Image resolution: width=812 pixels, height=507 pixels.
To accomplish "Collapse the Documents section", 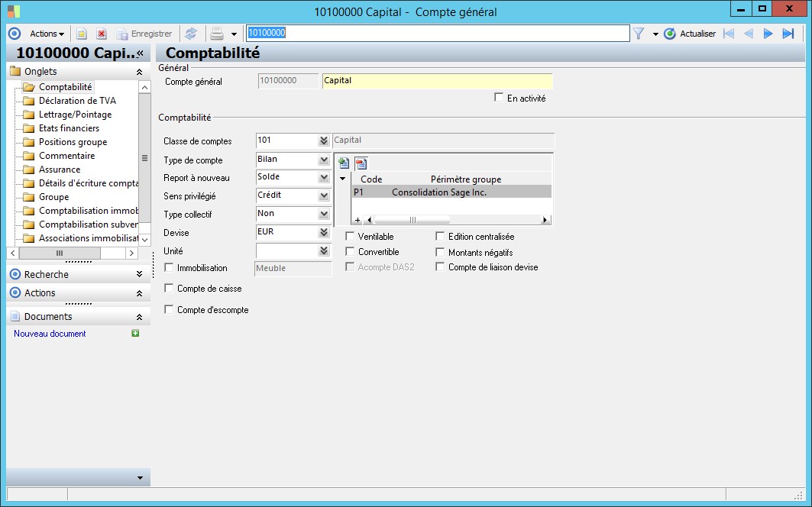I will [139, 317].
